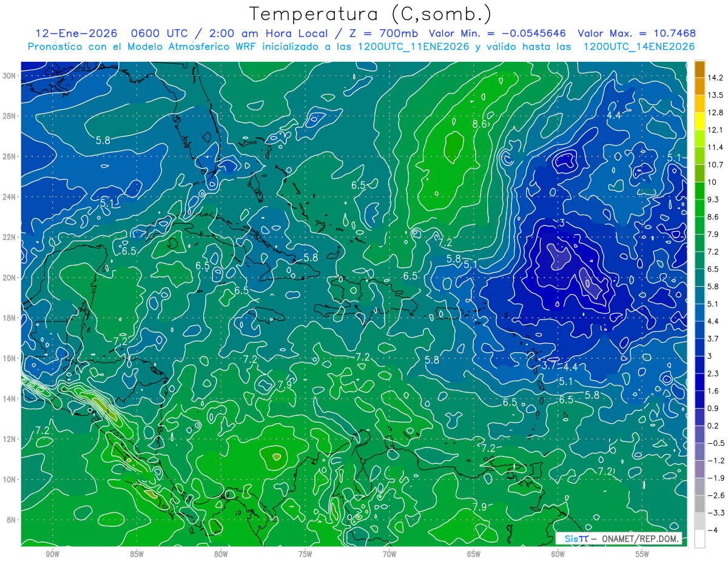728x562 pixels.
Task: Click the '13.5' value on the color scale
Action: [716, 95]
